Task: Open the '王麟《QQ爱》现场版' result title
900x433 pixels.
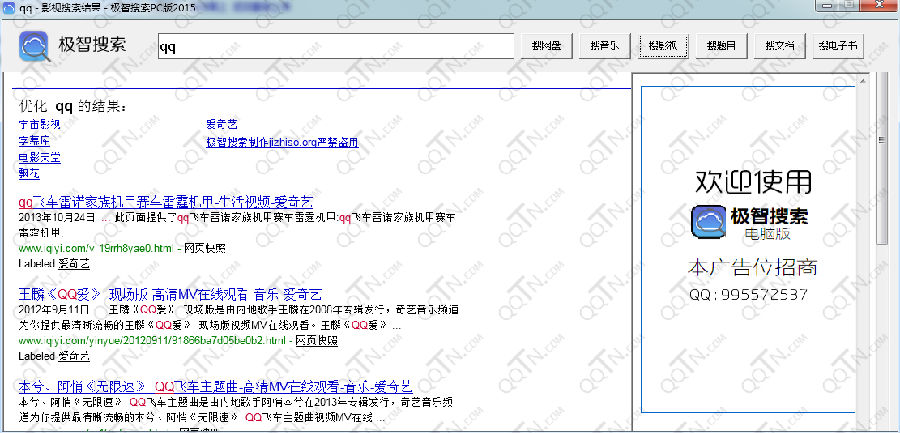Action: click(x=170, y=295)
